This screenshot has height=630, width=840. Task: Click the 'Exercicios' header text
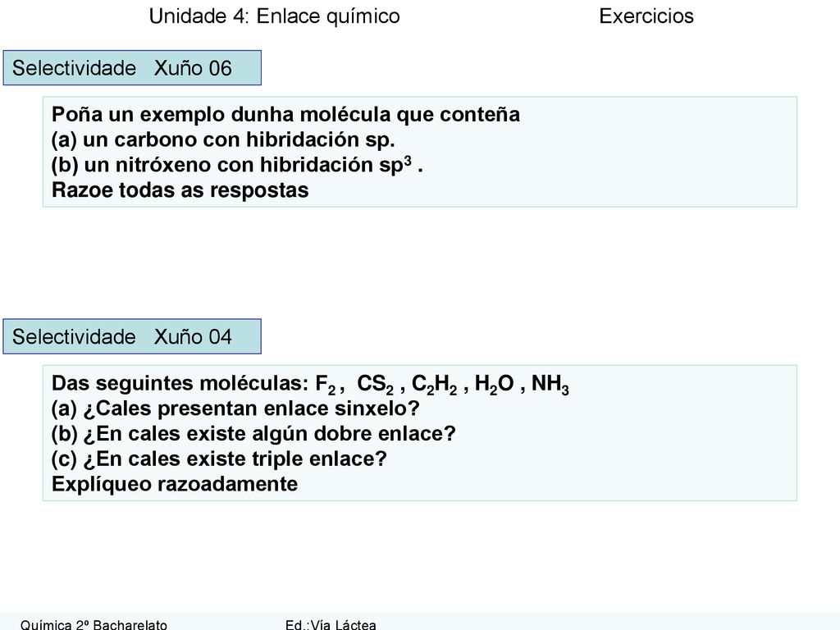(646, 16)
